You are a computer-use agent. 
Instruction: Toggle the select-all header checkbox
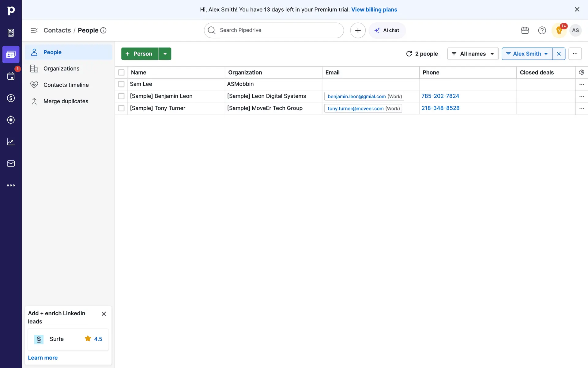(x=121, y=72)
